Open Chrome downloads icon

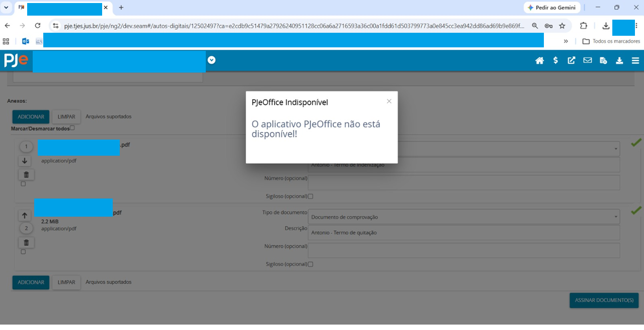click(x=606, y=26)
